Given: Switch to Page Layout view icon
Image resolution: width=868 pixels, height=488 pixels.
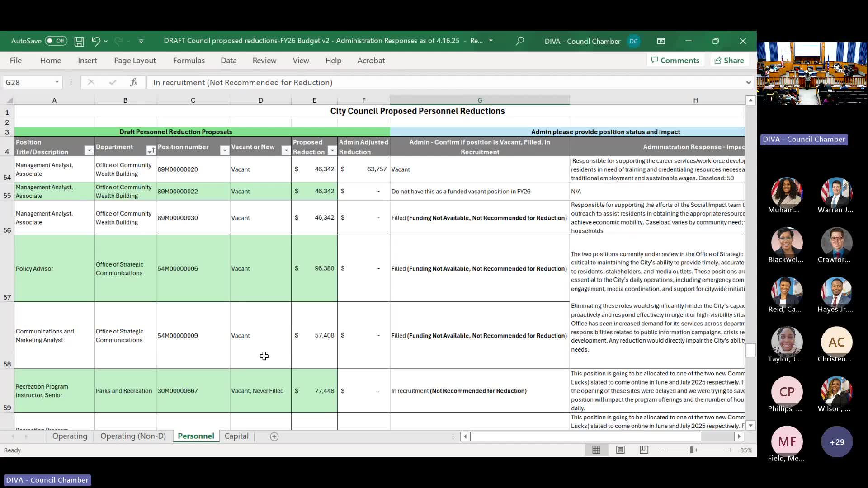Looking at the screenshot, I should pos(620,450).
